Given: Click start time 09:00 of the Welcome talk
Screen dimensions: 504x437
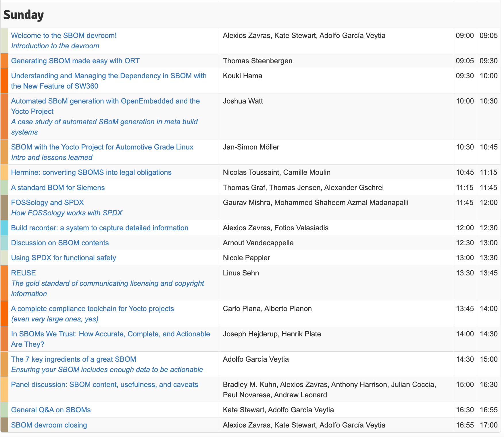Looking at the screenshot, I should point(465,35).
